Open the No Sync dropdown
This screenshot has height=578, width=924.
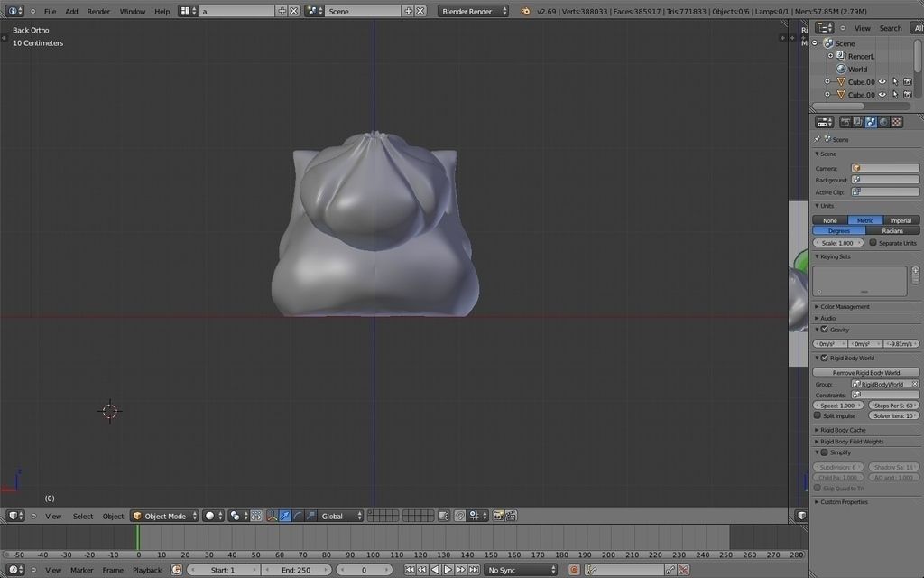click(521, 571)
